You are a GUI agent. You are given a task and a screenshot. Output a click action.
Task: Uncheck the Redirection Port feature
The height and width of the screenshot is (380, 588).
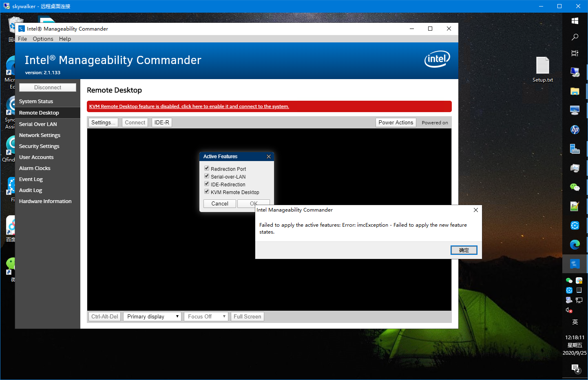(x=207, y=168)
